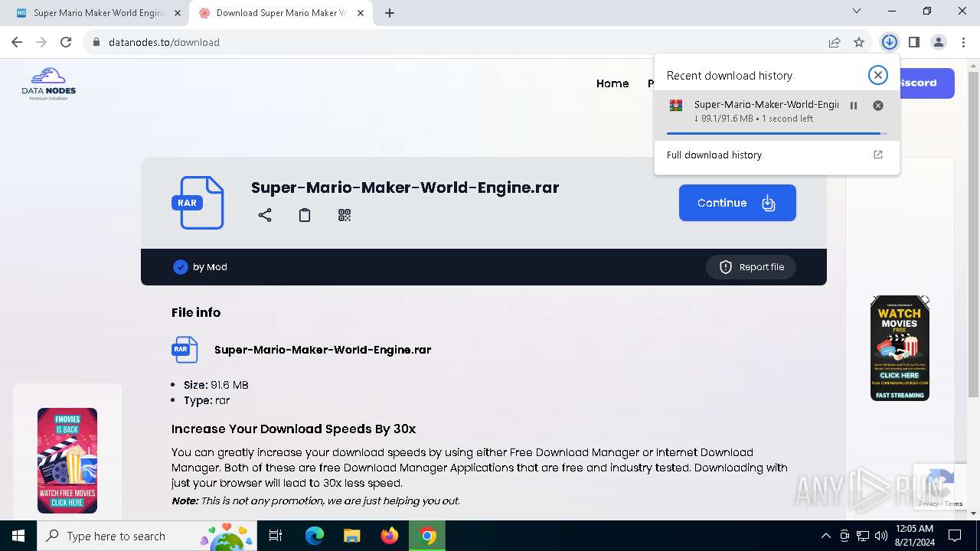
Task: Open the Watch Movies Free ad
Action: (900, 348)
